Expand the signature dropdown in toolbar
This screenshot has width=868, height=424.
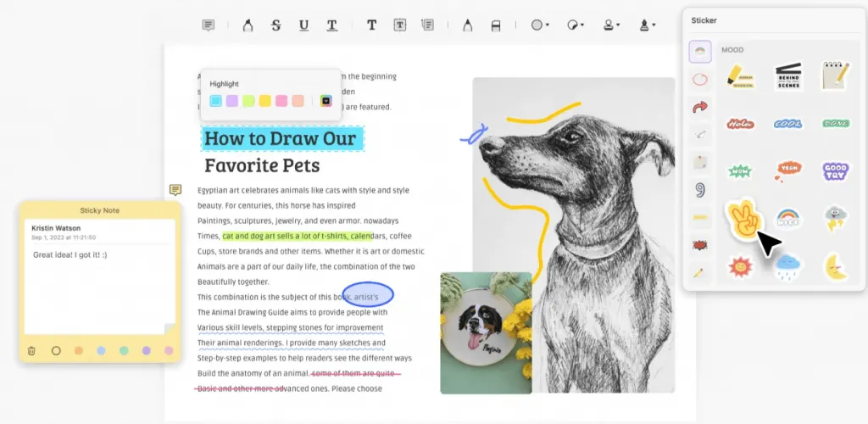[x=647, y=25]
